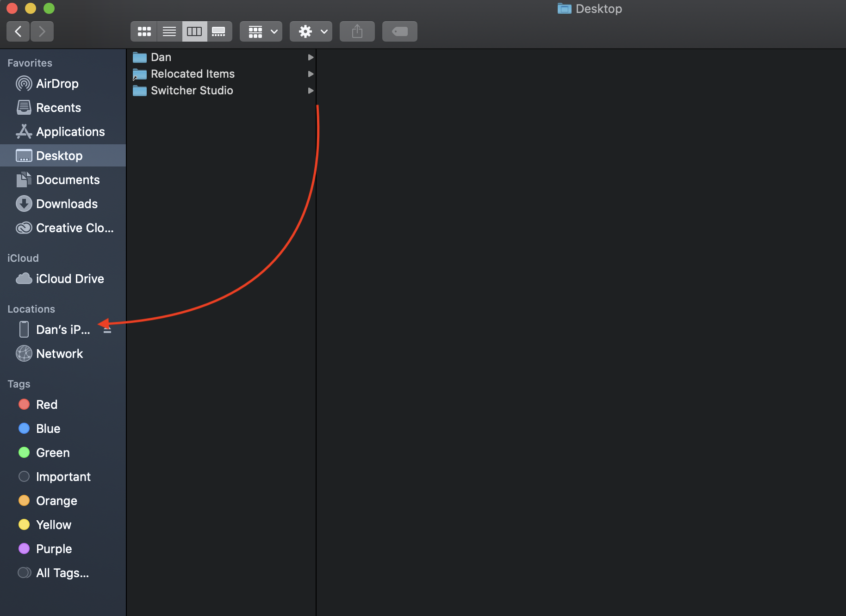This screenshot has width=846, height=616.
Task: Show items with the Purple tag
Action: click(x=63, y=549)
